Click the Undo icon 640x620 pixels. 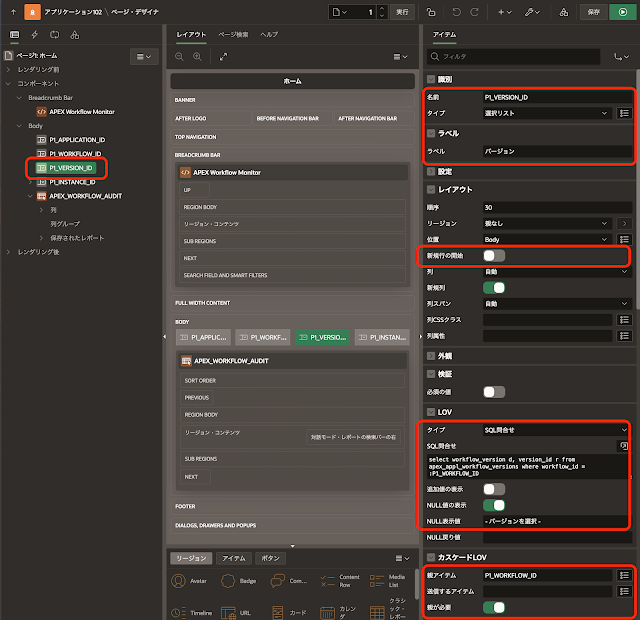[456, 12]
